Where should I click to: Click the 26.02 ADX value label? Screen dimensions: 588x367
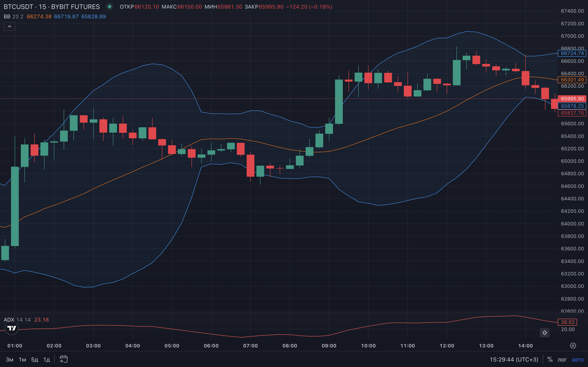point(567,322)
